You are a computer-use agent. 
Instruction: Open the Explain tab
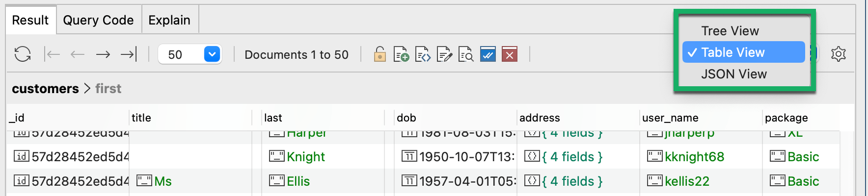[169, 20]
